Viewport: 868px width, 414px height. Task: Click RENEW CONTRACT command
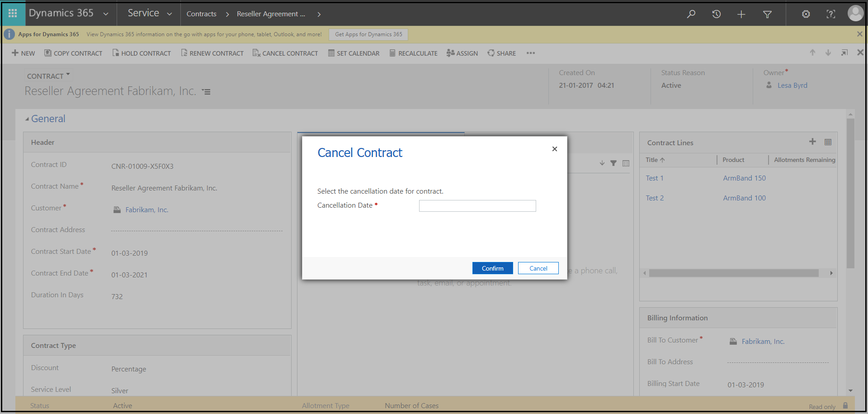coord(212,53)
